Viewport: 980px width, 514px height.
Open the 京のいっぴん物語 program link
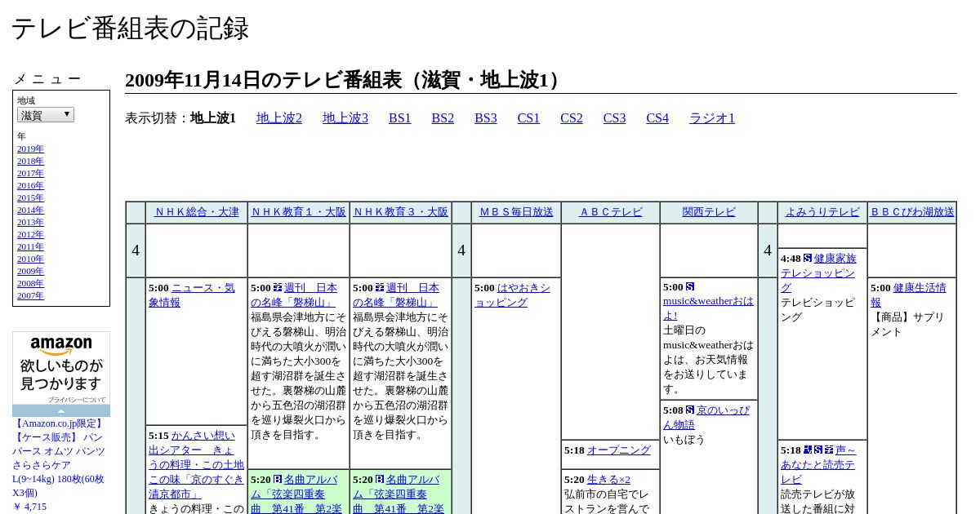coord(706,418)
